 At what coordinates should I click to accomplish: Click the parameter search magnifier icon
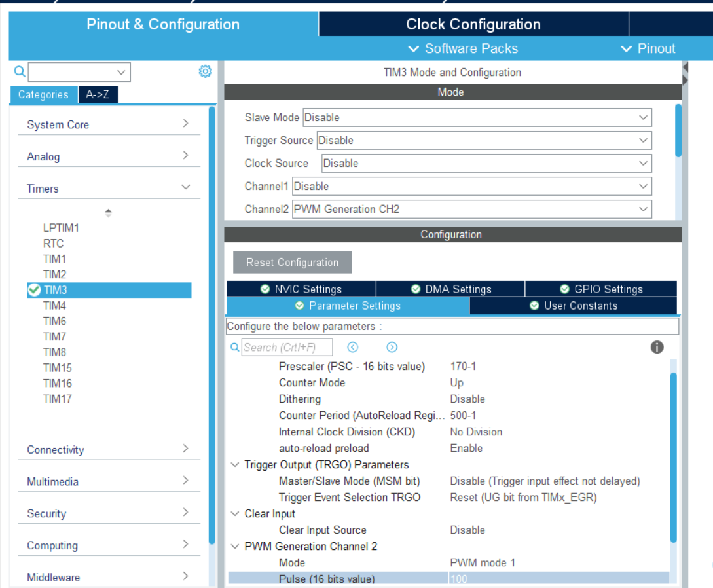click(234, 348)
